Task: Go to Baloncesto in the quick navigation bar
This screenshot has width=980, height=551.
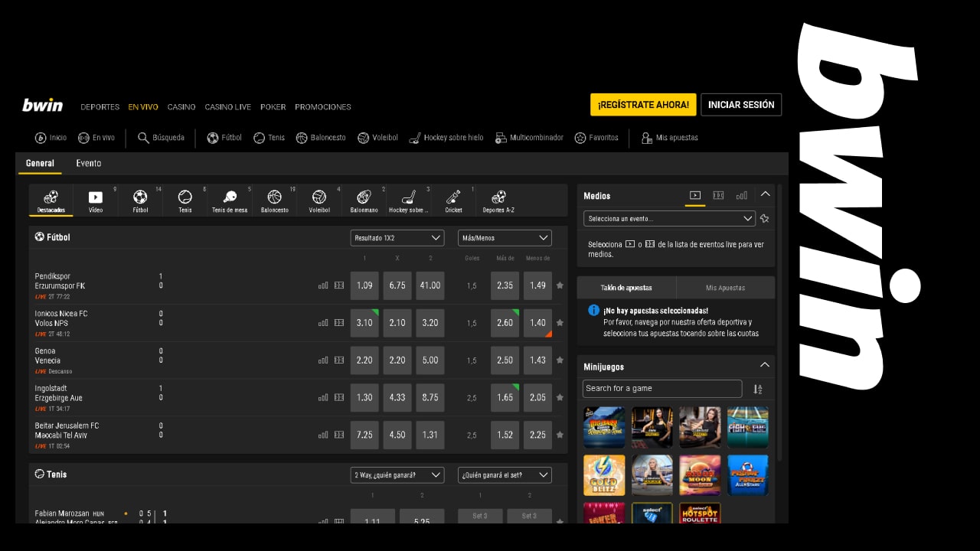Action: [x=320, y=138]
